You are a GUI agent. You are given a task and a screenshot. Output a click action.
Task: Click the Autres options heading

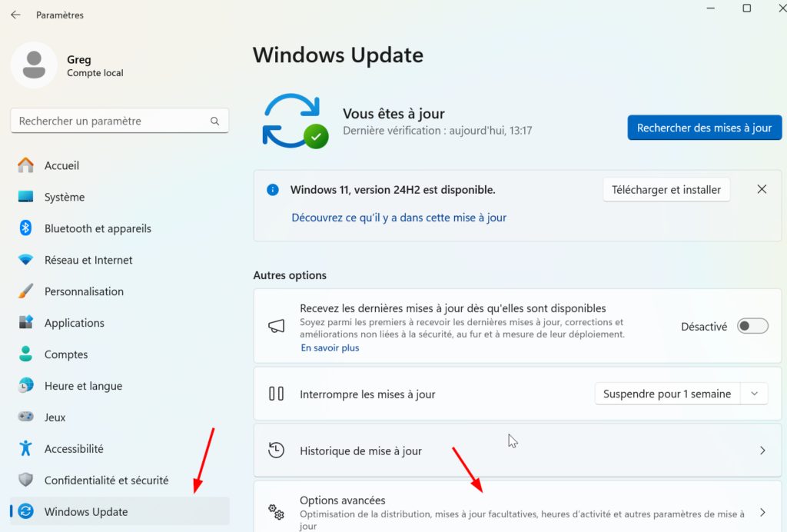290,275
